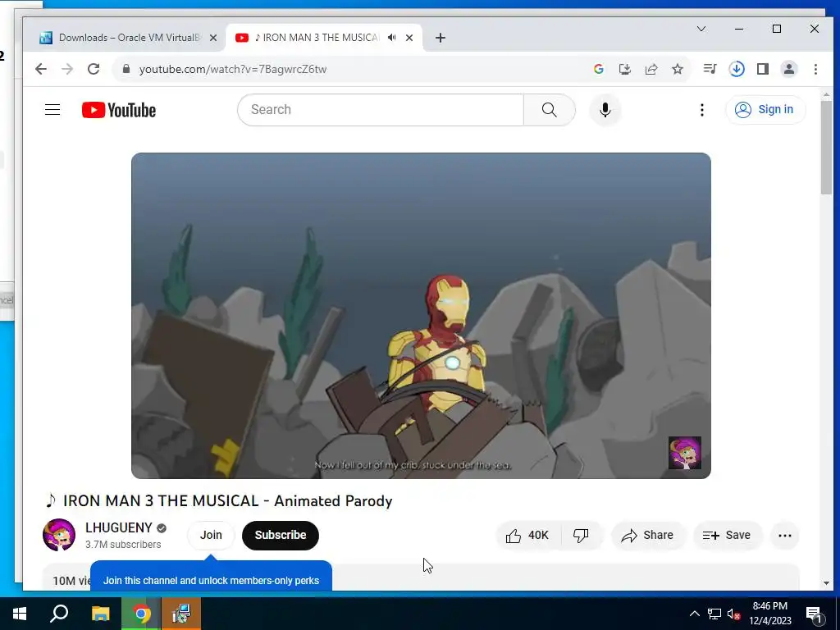Bookmark this page with the star icon
The height and width of the screenshot is (630, 840).
click(x=678, y=69)
